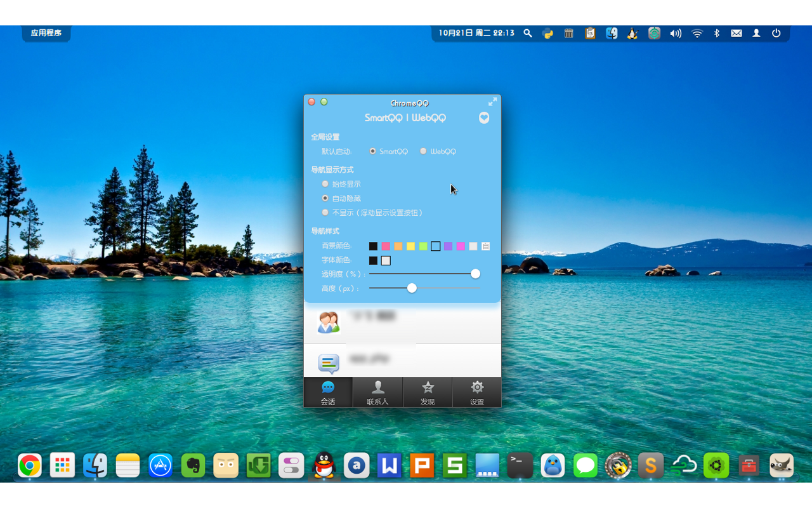Click the Python icon in top panel
This screenshot has height=508, width=812.
(x=547, y=34)
